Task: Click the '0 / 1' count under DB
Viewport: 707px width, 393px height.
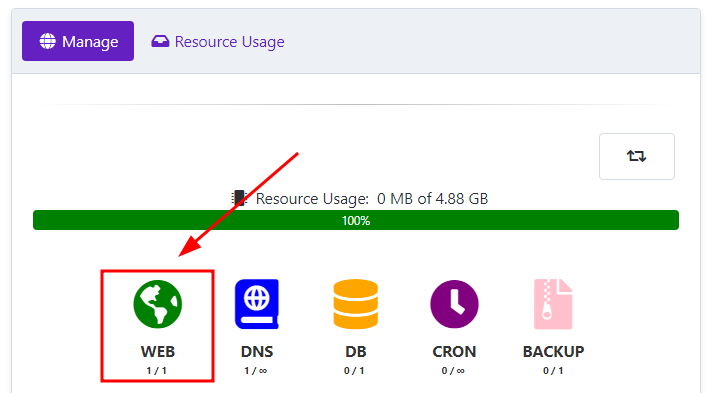Action: [x=354, y=370]
